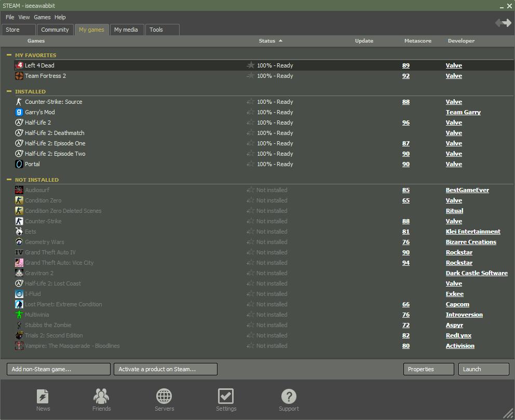Open the View menu
Image resolution: width=515 pixels, height=420 pixels.
click(24, 17)
